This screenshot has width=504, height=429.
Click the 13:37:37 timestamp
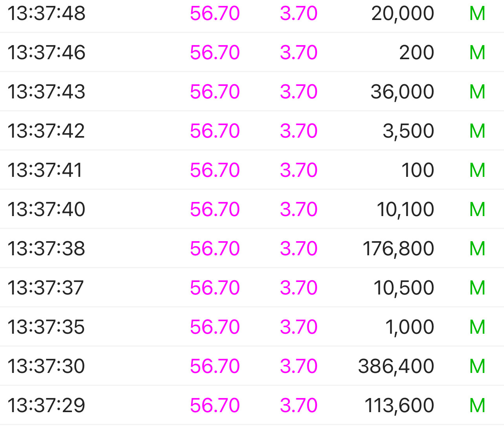pyautogui.click(x=46, y=288)
